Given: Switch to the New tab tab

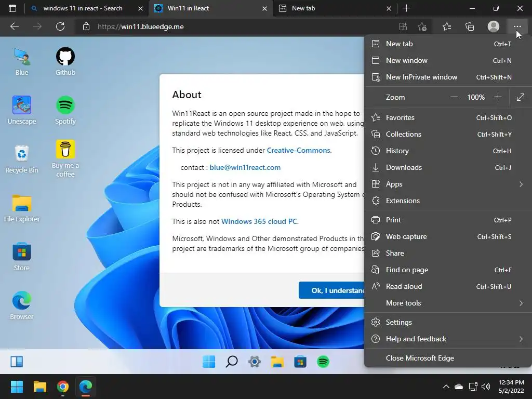Looking at the screenshot, I should point(334,8).
